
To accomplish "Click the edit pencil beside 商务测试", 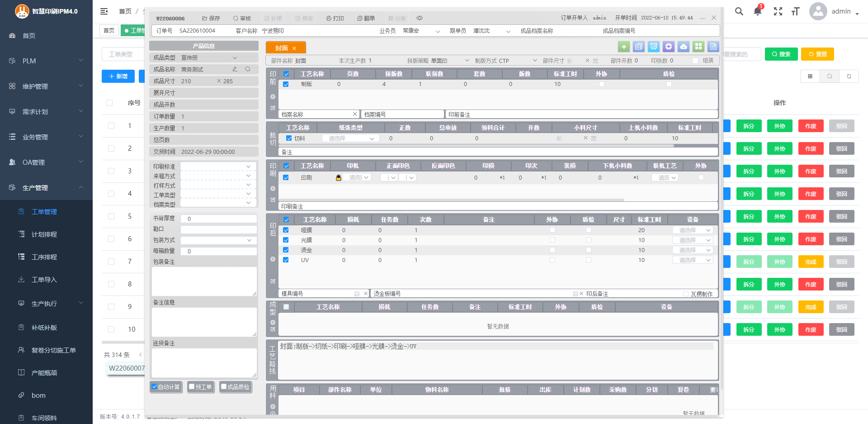I will coord(235,69).
